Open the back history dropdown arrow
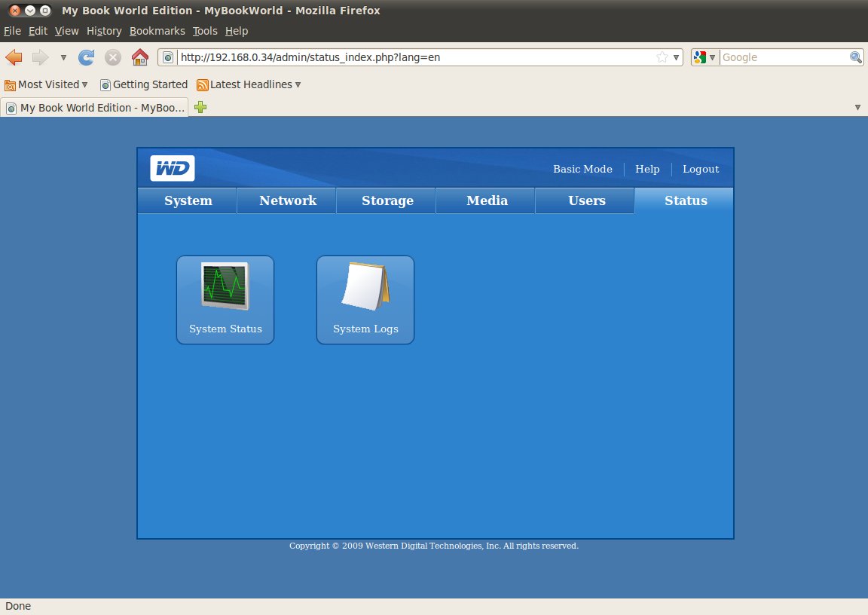The width and height of the screenshot is (868, 615). point(63,57)
